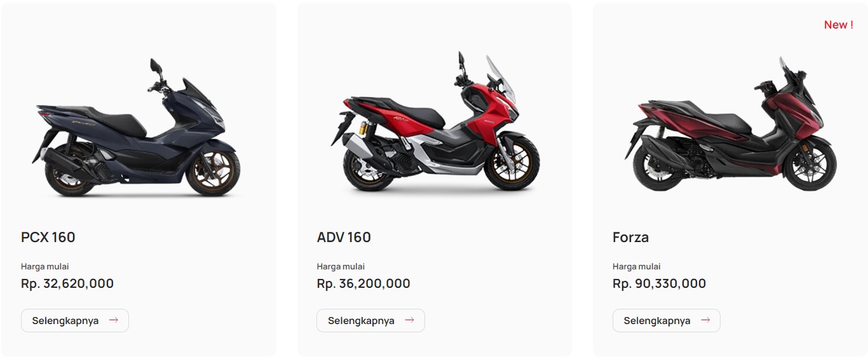Click the PCX 160 model title
Viewport: 868px width, 359px height.
pos(48,238)
